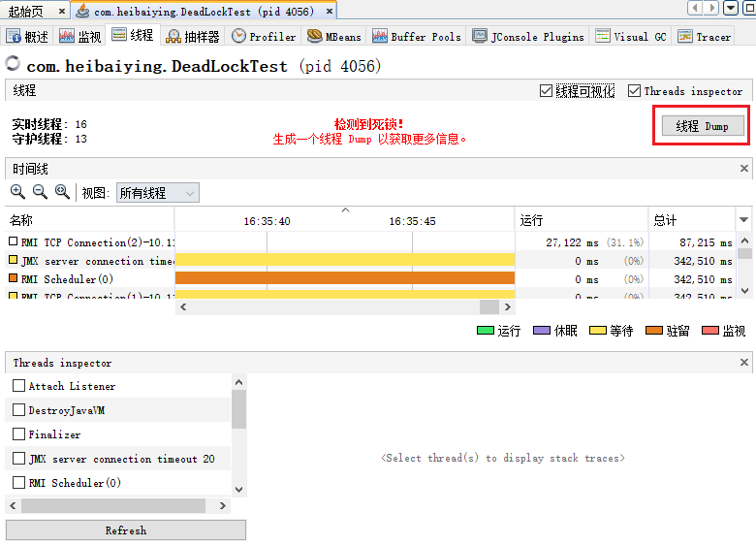Open the tab list dropdown arrow
Screen dimensions: 756x546
(731, 9)
